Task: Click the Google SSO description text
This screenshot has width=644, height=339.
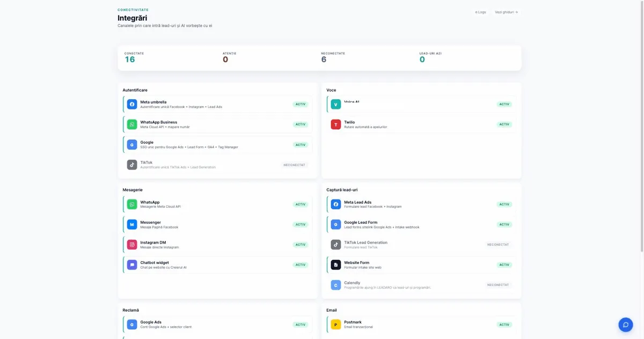Action: (x=189, y=147)
